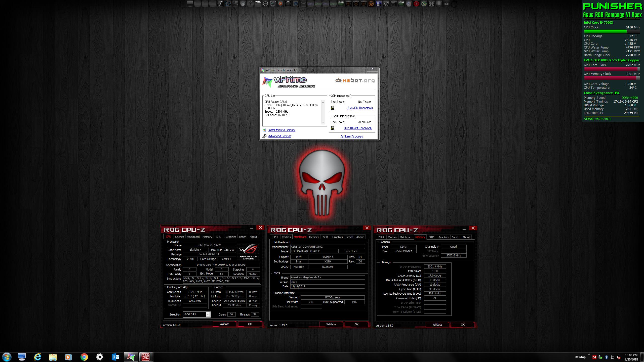The image size is (644, 362).
Task: Open the SPD tab in CPU-Z CPU window
Action: (219, 237)
